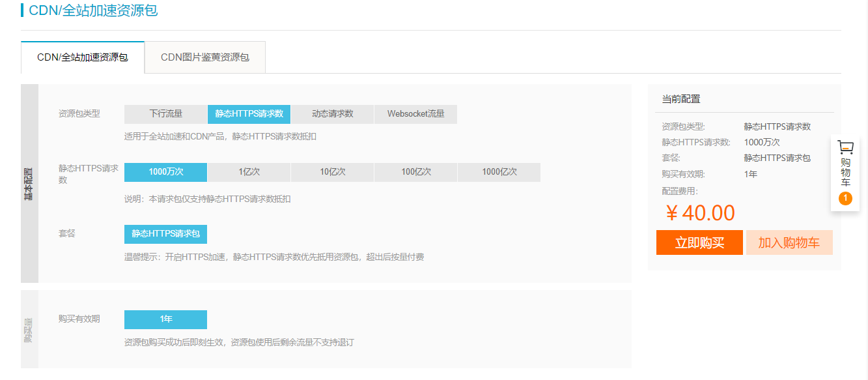Choose 1000亿次 request quota
Viewport: 868px width, 380px height.
(x=499, y=172)
